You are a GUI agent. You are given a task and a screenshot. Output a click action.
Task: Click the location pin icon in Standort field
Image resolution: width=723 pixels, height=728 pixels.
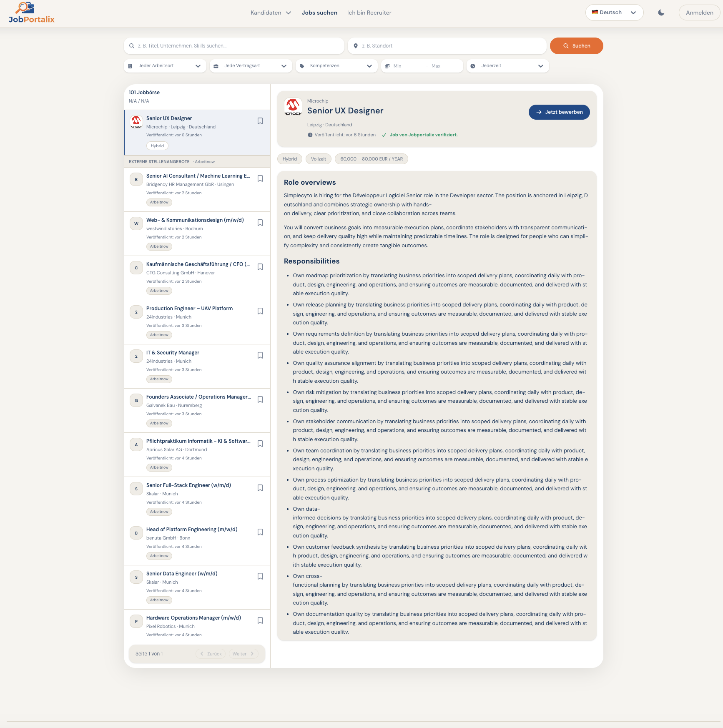point(356,46)
